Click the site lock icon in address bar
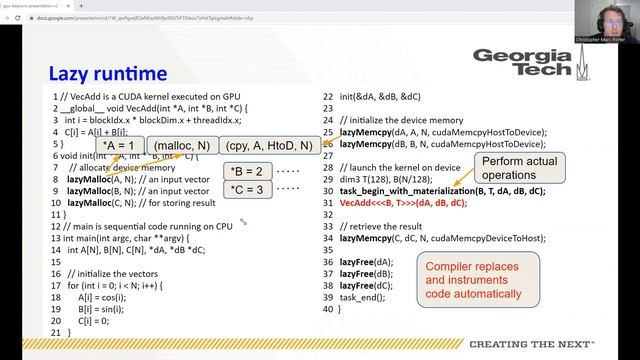 [31, 18]
